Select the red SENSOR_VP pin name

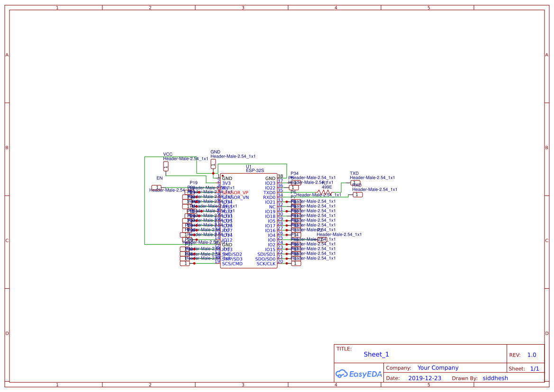(x=236, y=192)
